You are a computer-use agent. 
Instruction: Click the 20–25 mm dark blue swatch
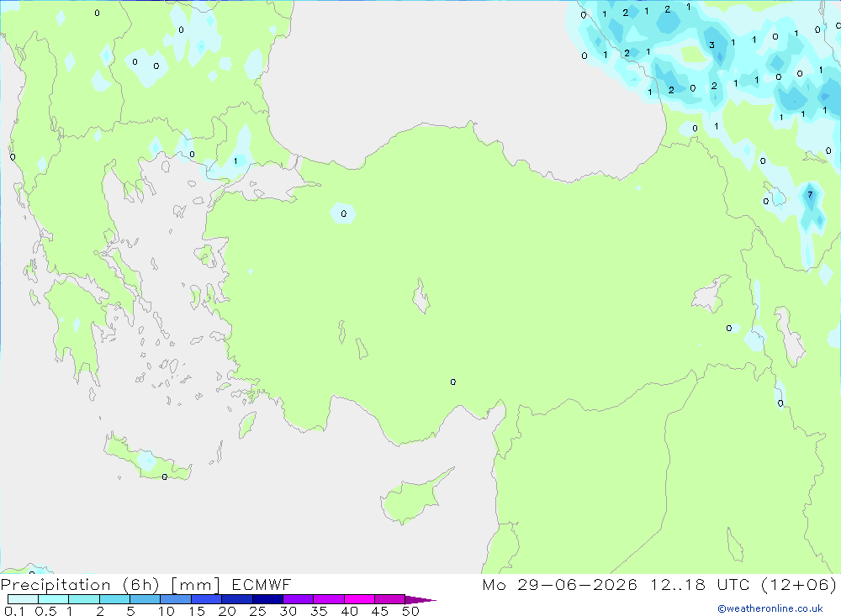point(236,599)
